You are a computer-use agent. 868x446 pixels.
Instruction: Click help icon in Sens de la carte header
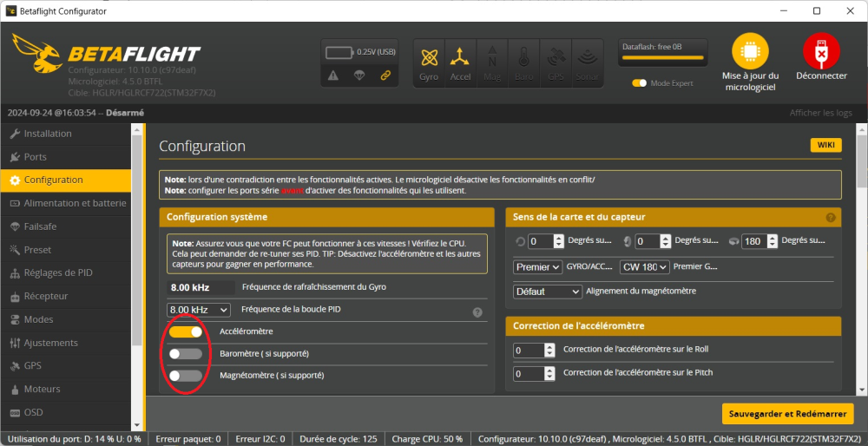(831, 218)
